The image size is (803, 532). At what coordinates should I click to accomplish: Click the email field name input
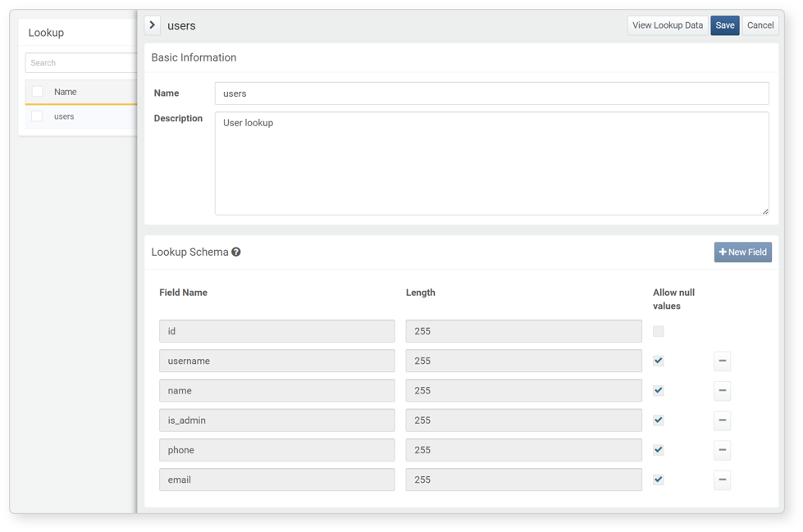[277, 480]
